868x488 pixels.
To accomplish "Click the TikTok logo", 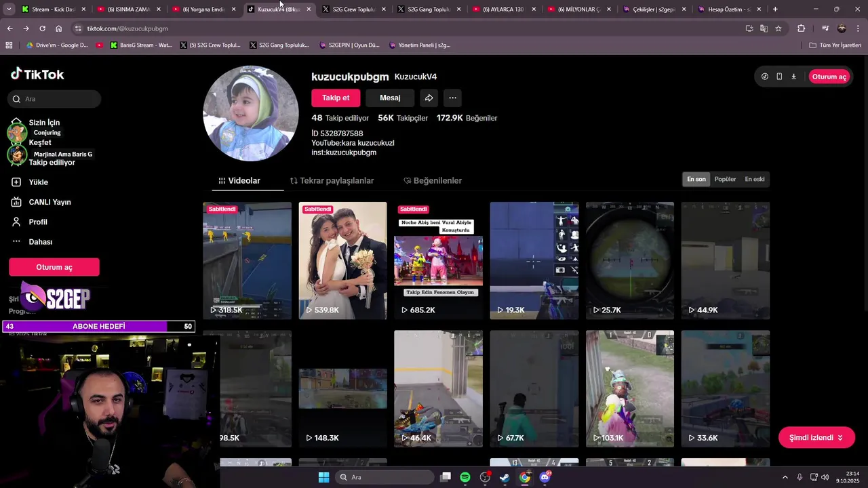I will point(37,75).
